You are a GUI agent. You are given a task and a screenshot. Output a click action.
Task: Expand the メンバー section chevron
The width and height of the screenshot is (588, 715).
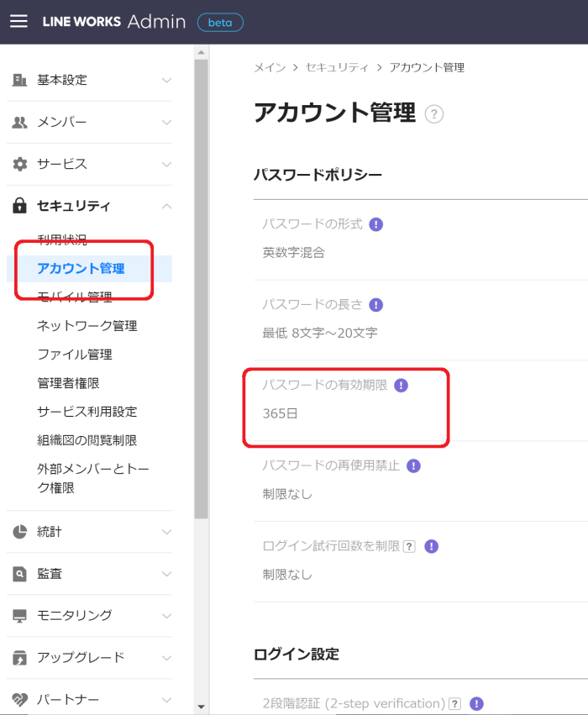pos(167,122)
